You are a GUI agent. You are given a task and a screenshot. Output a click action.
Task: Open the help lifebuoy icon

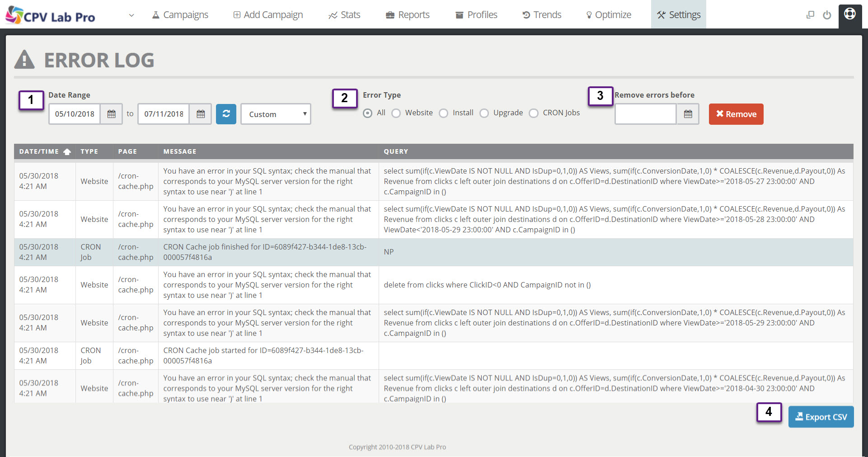tap(849, 14)
